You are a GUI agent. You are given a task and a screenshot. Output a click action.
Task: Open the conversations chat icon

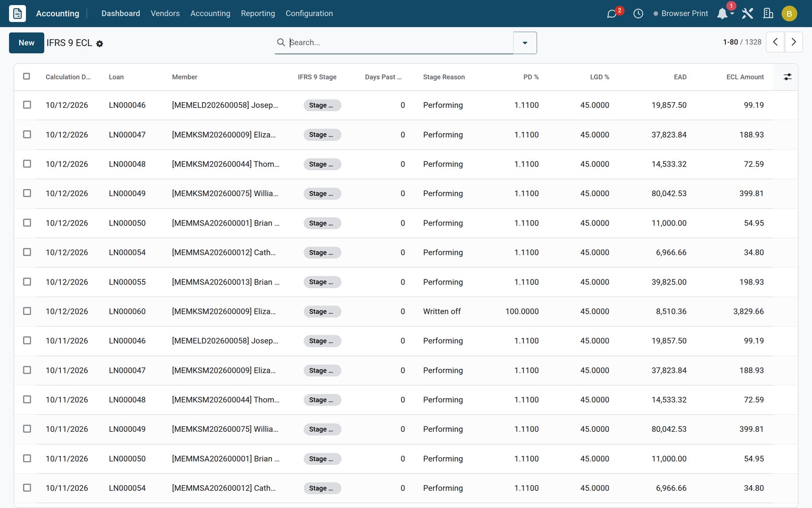[x=612, y=14]
